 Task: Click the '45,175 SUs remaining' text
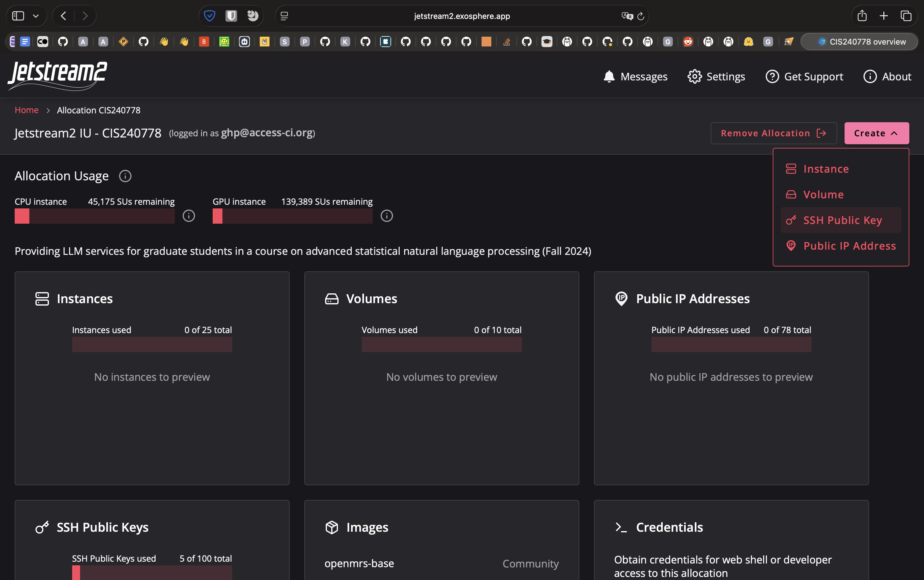(x=131, y=202)
